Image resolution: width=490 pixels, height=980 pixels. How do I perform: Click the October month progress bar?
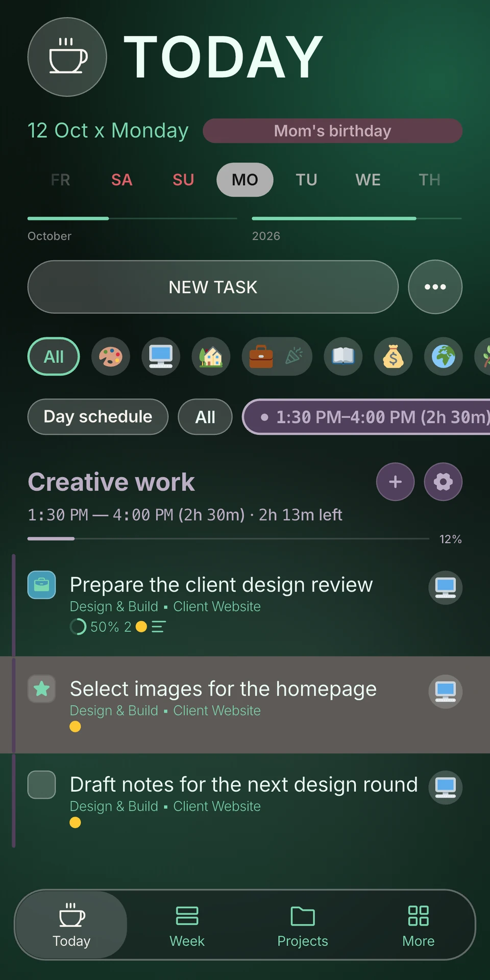pos(132,218)
